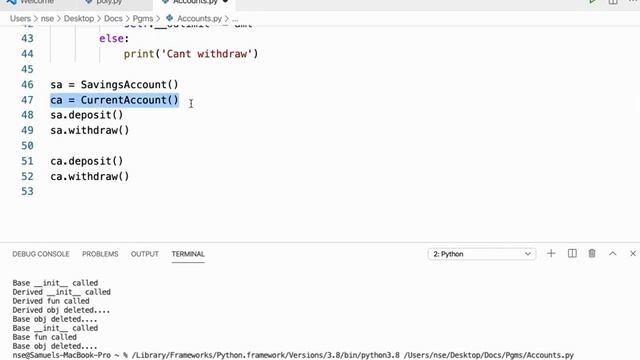The height and width of the screenshot is (360, 640).
Task: Click the Python file icon in breadcrumb
Action: pos(169,18)
